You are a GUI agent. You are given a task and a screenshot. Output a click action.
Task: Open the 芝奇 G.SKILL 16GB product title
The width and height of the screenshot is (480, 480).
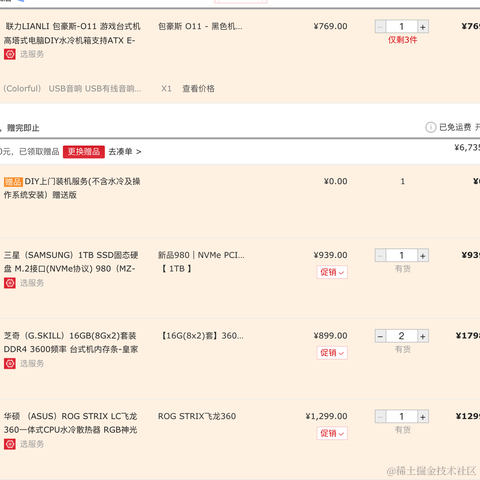click(71, 342)
